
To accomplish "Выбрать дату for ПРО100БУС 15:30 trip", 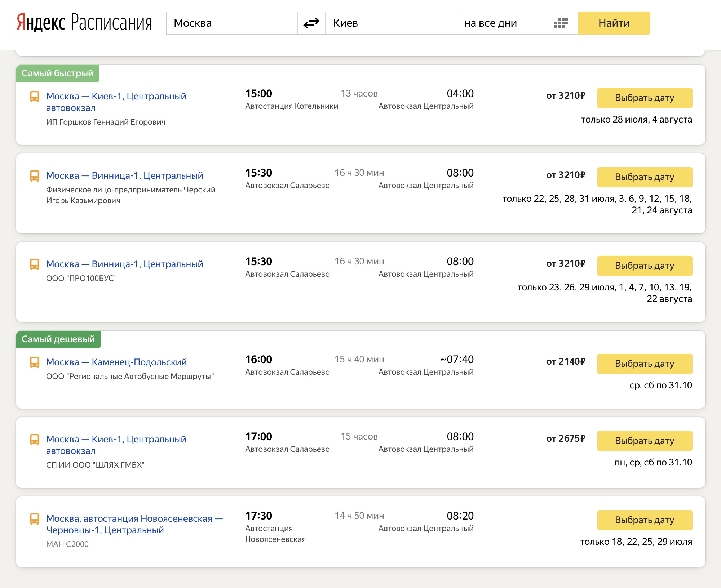I will click(x=645, y=266).
